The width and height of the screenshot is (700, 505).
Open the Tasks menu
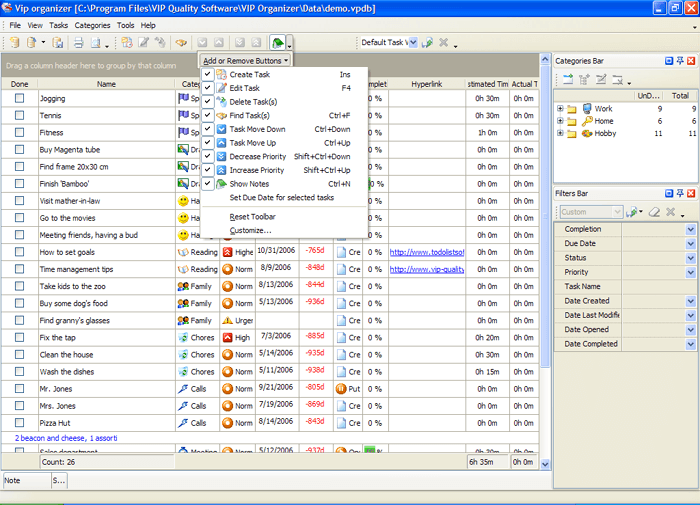click(x=58, y=25)
